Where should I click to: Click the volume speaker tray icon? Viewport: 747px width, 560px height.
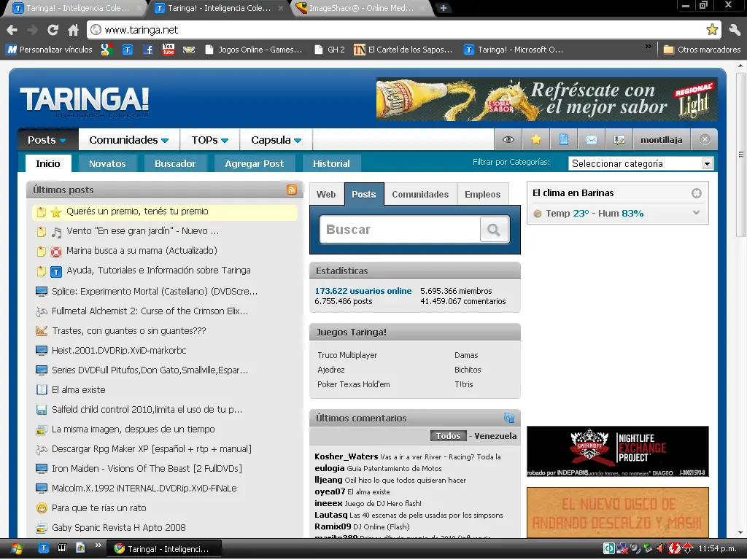(x=661, y=548)
